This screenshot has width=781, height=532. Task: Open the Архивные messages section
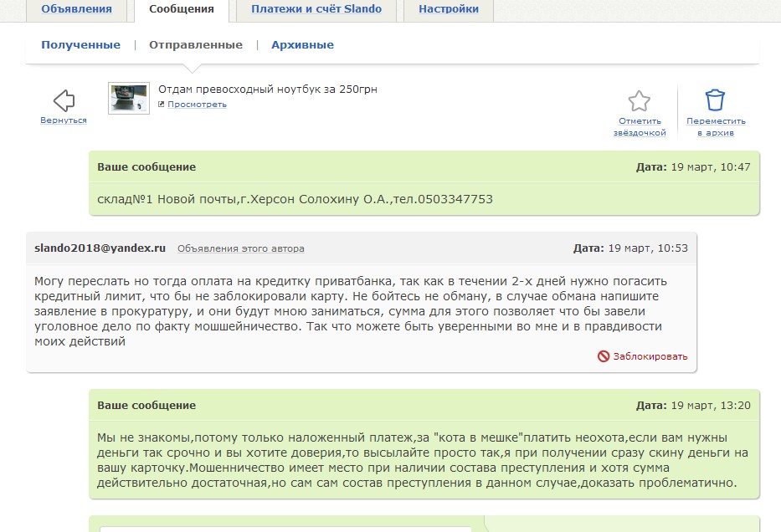[302, 45]
